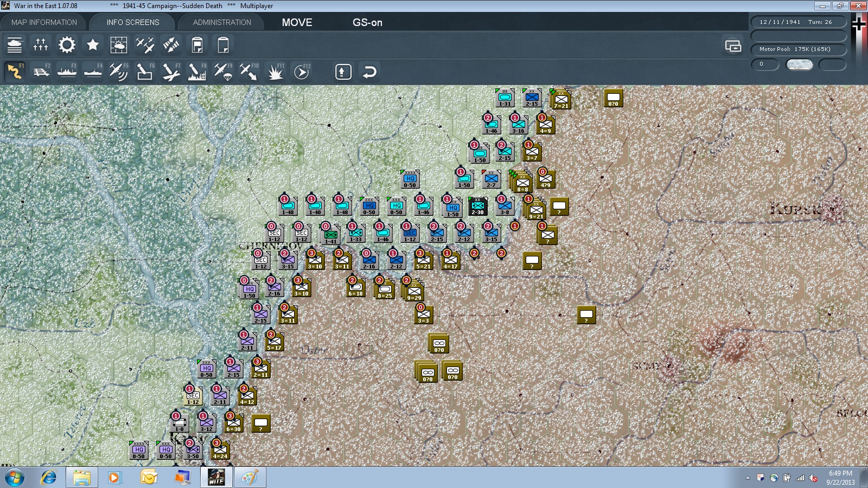868x488 pixels.
Task: Select F1 move mode
Action: pos(15,72)
